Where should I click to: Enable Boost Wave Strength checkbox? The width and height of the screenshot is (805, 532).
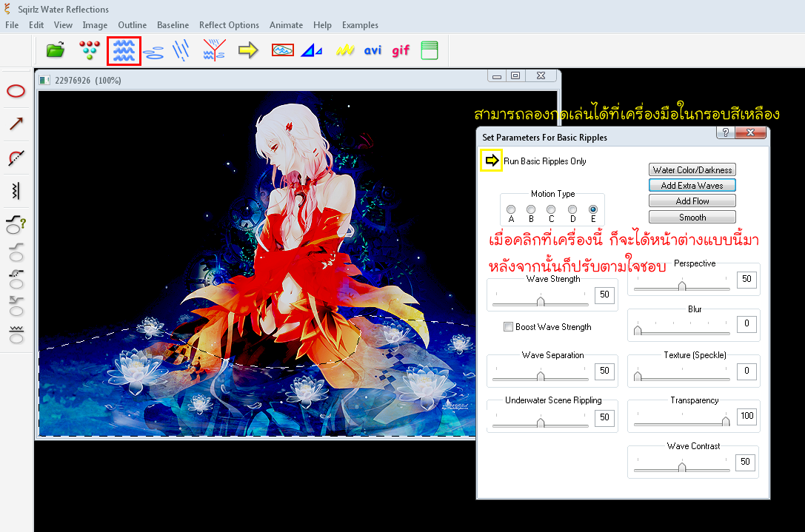(508, 327)
